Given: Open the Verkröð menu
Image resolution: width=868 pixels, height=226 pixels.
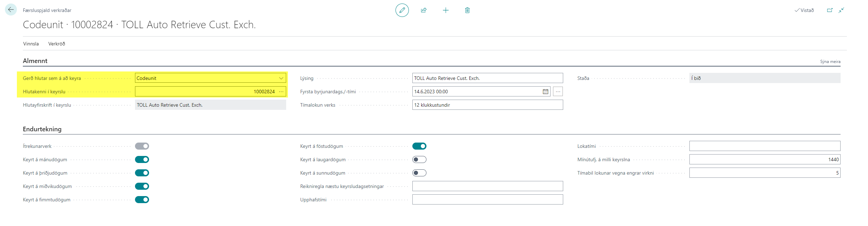Looking at the screenshot, I should tap(57, 44).
